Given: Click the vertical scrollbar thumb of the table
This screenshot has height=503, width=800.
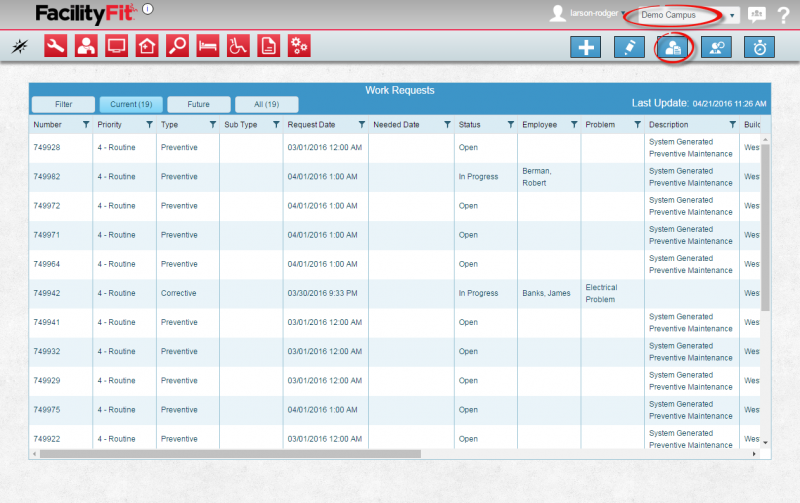Looking at the screenshot, I should [x=765, y=228].
